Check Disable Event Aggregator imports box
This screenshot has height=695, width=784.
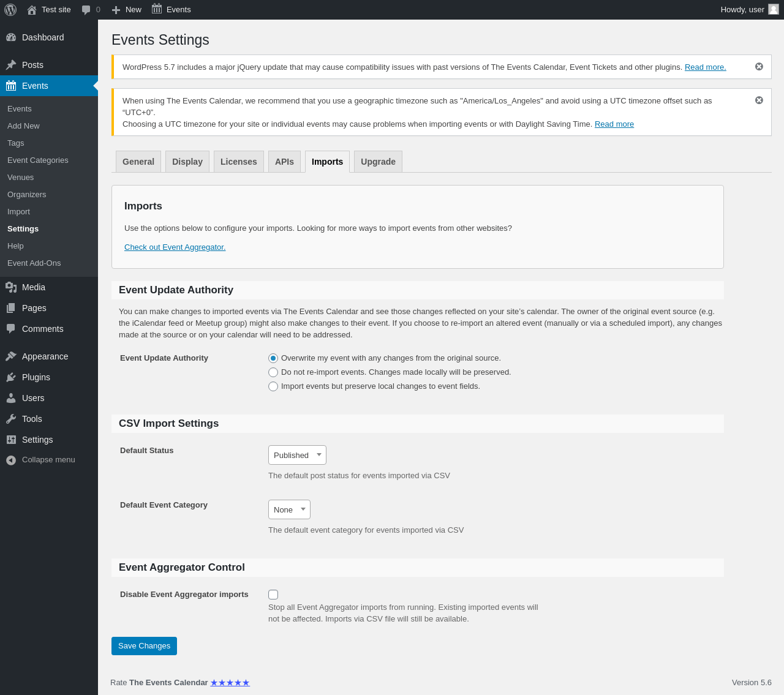pyautogui.click(x=273, y=595)
